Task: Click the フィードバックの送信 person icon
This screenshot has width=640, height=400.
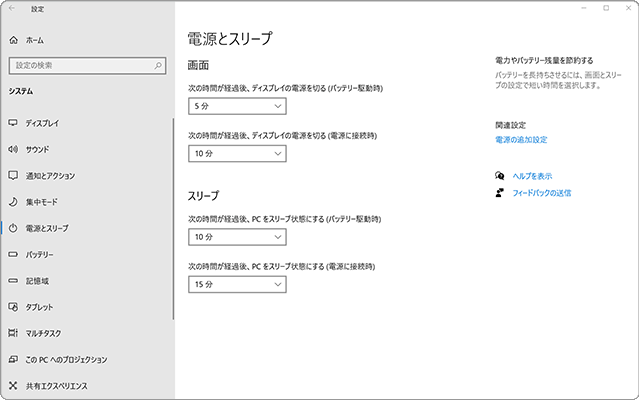Action: pyautogui.click(x=500, y=193)
